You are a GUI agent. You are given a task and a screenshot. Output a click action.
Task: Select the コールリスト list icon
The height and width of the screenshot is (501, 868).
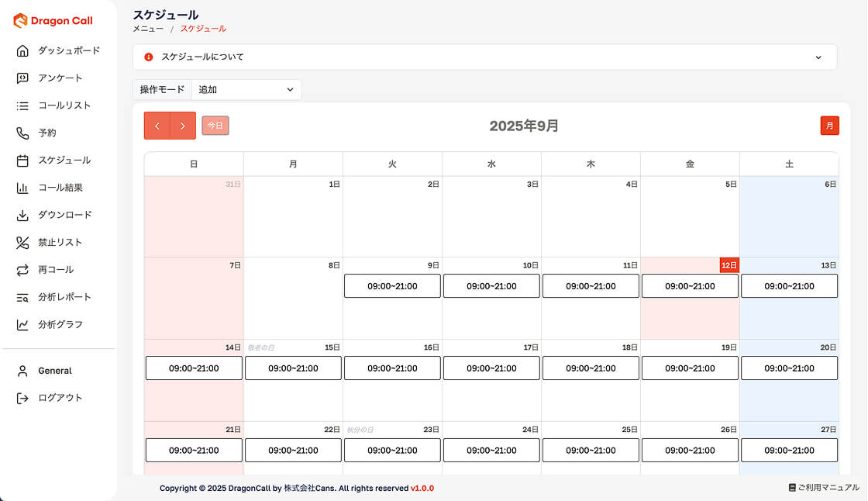[22, 105]
